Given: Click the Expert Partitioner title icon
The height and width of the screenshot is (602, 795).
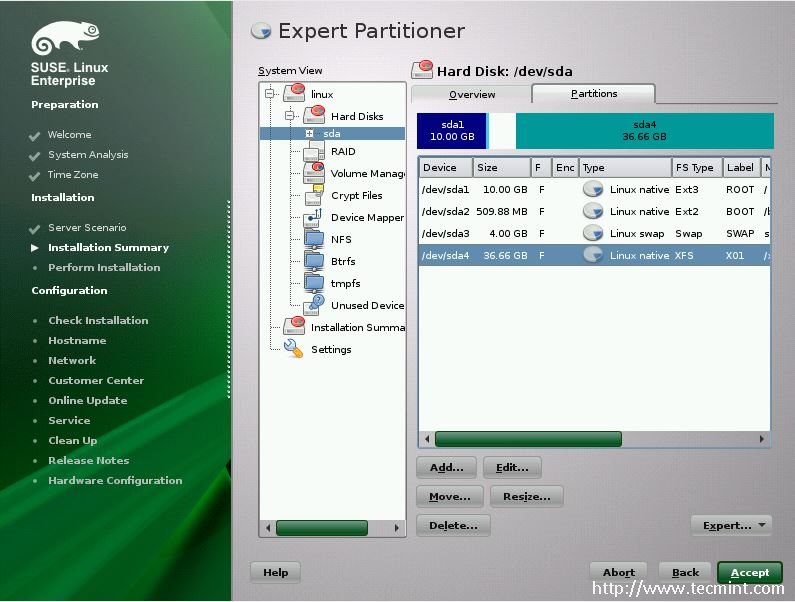Looking at the screenshot, I should coord(262,31).
